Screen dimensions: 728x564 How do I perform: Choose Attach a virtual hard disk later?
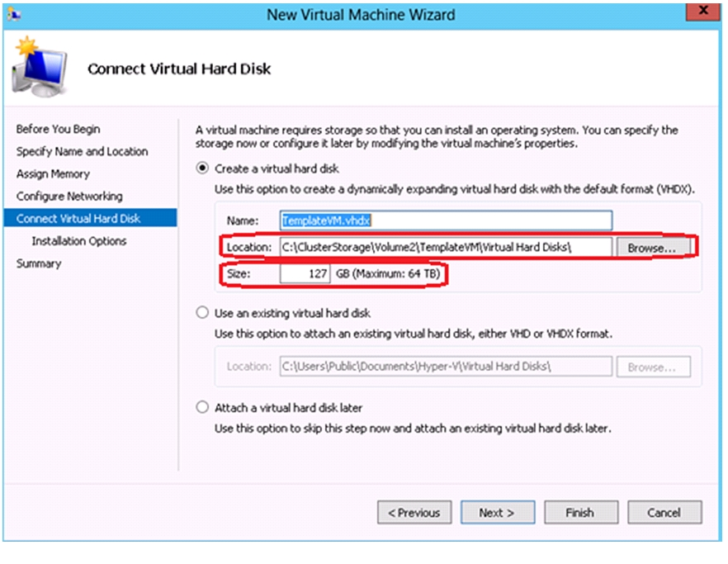(x=202, y=407)
